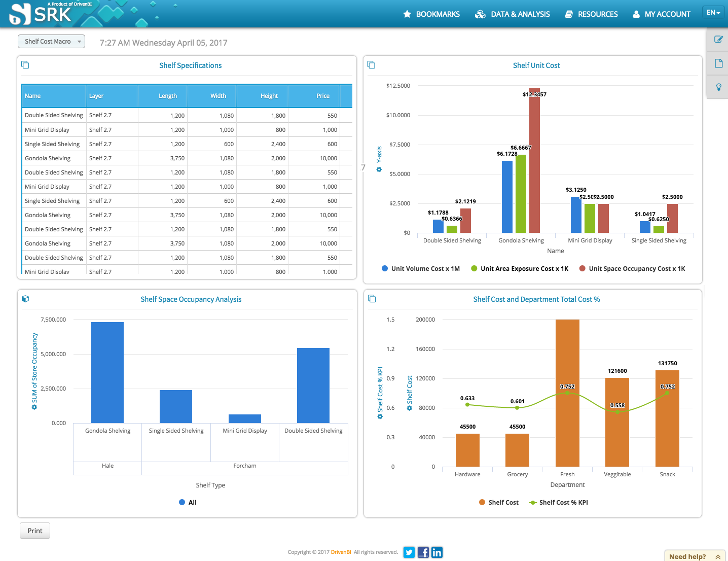The image size is (728, 561).
Task: Expand the Need help? panel
Action: pos(695,556)
